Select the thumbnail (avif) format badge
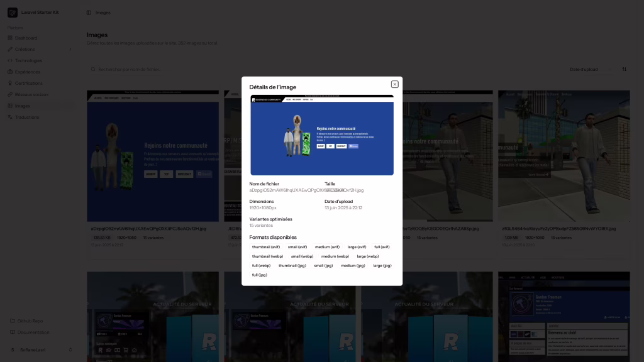 click(266, 247)
